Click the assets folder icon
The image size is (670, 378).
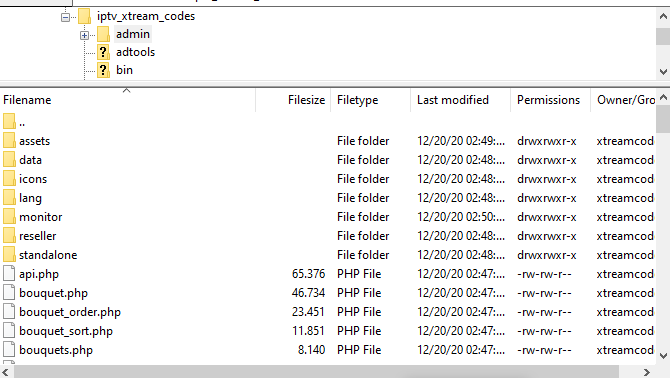(x=9, y=141)
